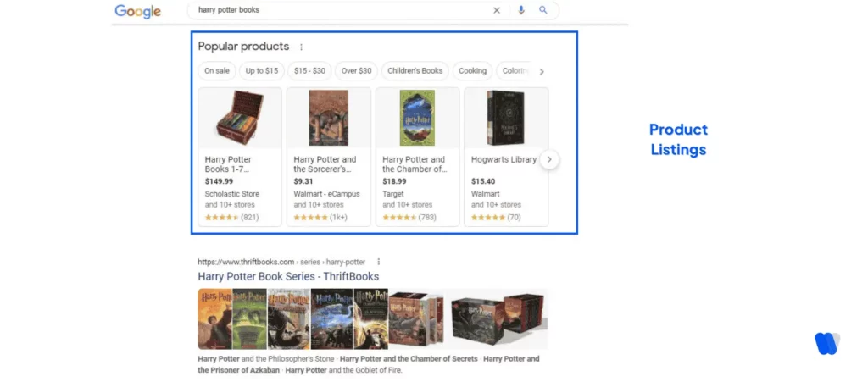Open Popular products three-dot menu

[301, 47]
